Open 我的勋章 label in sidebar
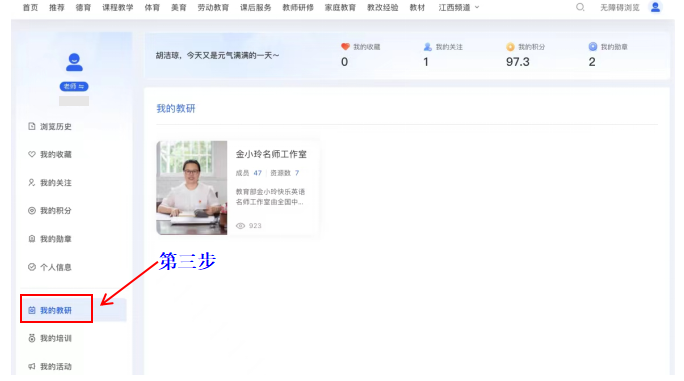The image size is (684, 381). coord(56,239)
